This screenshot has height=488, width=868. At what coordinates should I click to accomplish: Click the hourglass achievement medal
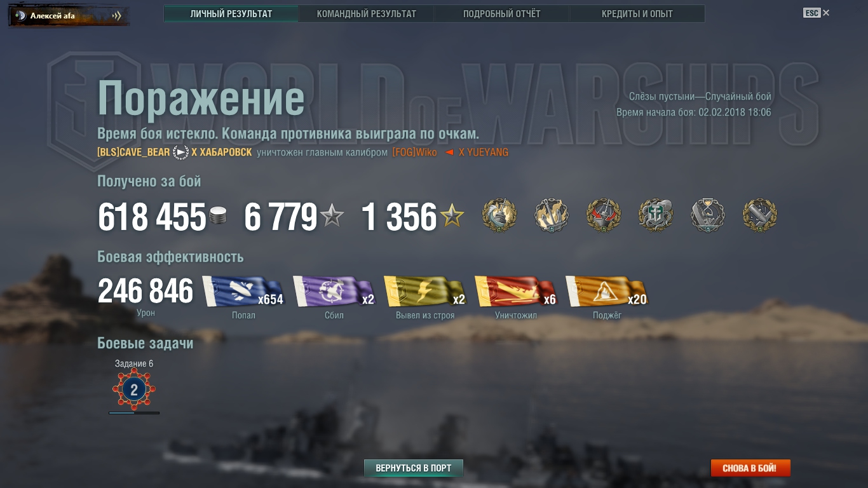pos(708,215)
